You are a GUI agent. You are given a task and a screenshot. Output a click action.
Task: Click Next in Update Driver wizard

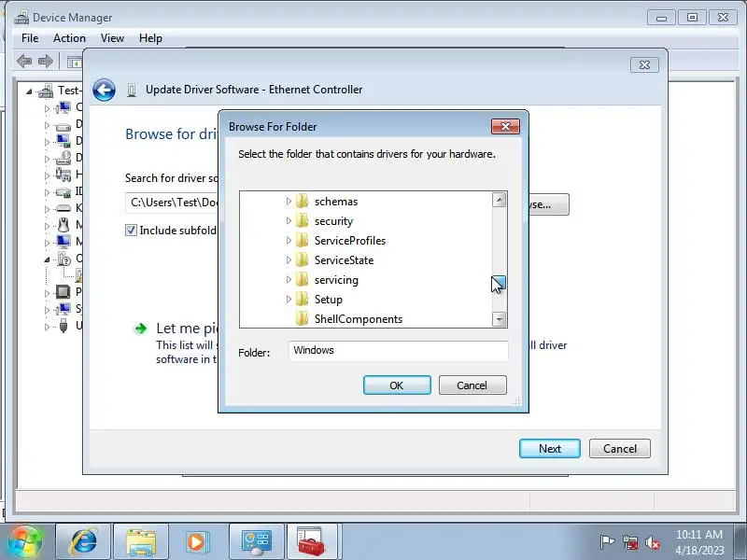pyautogui.click(x=550, y=449)
